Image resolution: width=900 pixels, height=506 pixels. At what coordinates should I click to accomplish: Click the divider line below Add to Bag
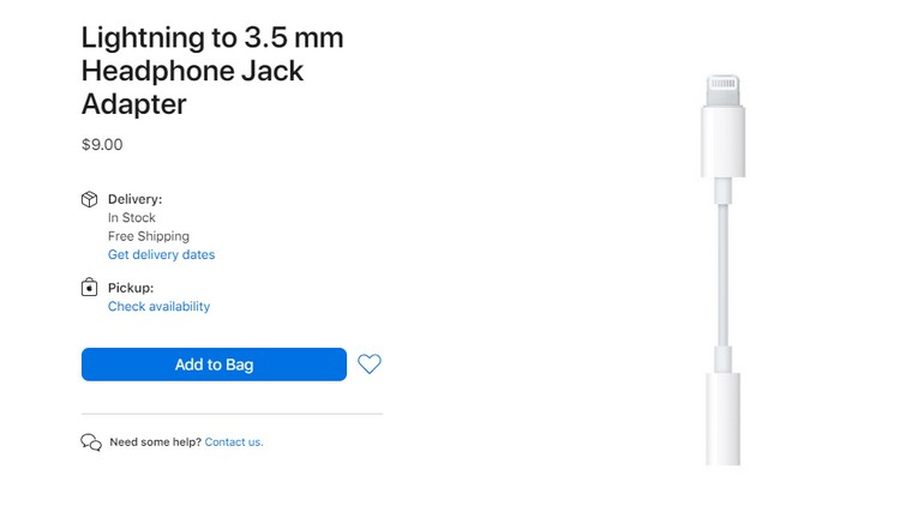(232, 413)
